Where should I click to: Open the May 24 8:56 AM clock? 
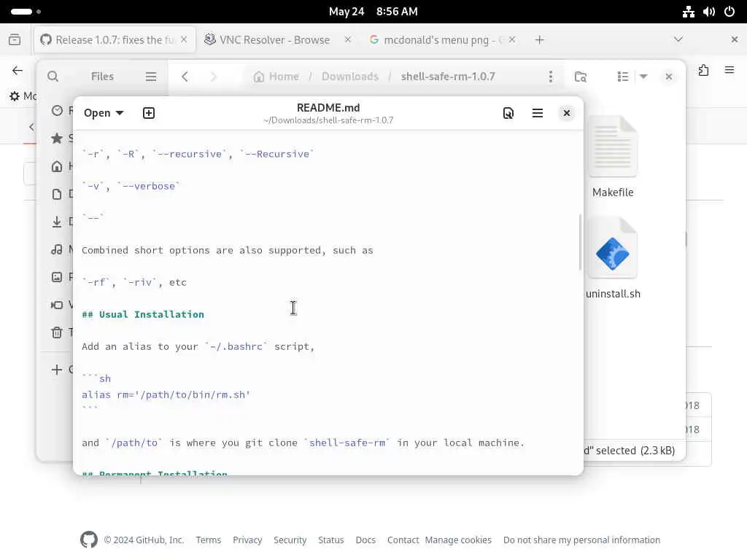(x=373, y=12)
